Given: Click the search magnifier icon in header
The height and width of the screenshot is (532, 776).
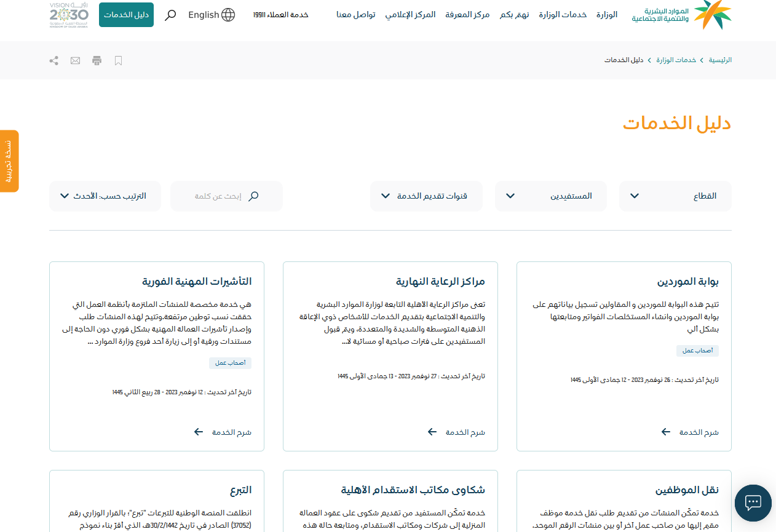Looking at the screenshot, I should (x=170, y=15).
